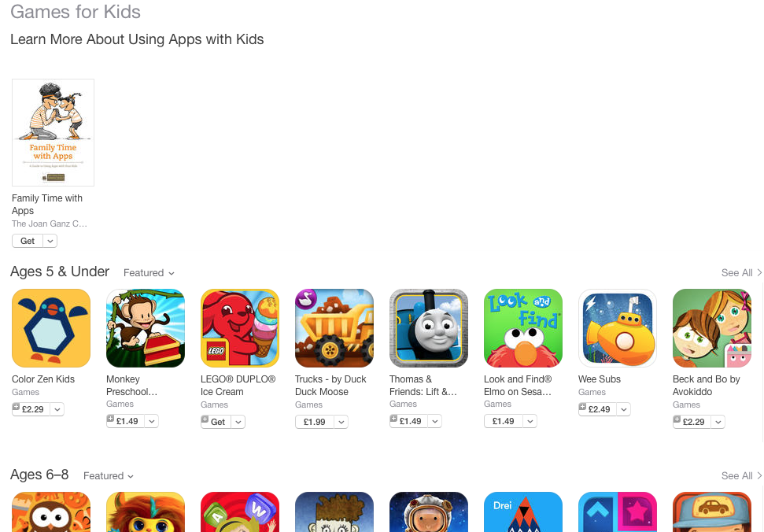See All for Ages 6–8

click(x=741, y=476)
